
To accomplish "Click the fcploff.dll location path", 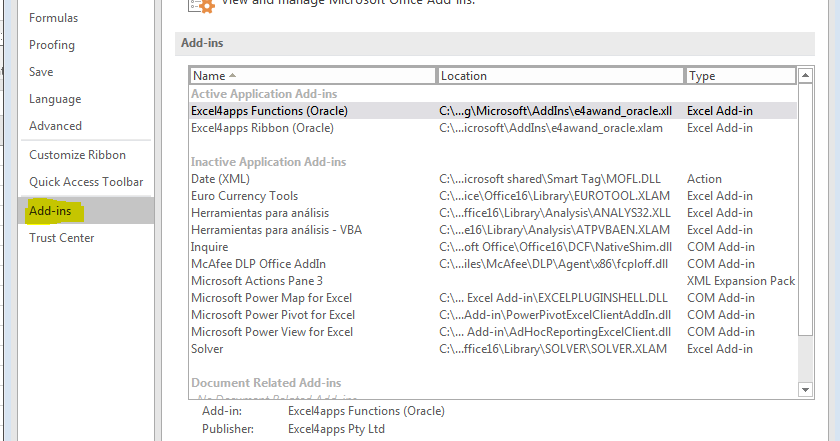I will 553,264.
